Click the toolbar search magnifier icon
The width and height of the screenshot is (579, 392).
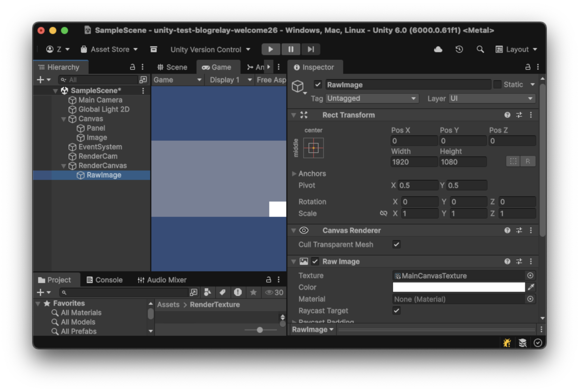pos(480,49)
